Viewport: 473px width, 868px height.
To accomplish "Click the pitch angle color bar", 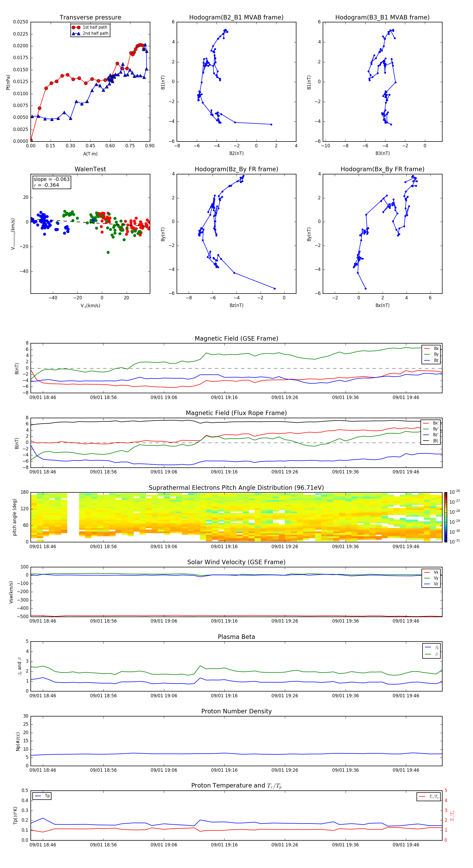I will click(x=445, y=517).
